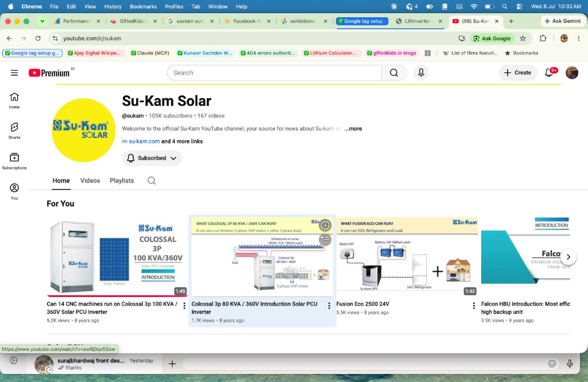The height and width of the screenshot is (382, 588).
Task: Expand channel description with more
Action: coord(353,129)
